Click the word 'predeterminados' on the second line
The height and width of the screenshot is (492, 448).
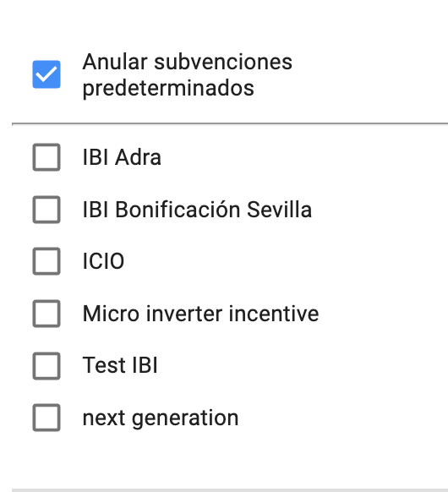pos(168,89)
